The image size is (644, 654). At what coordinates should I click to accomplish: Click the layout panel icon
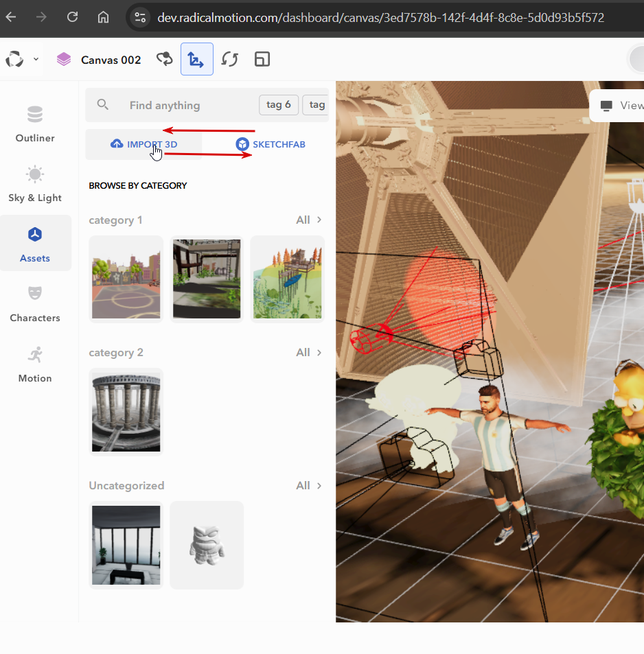coord(262,59)
